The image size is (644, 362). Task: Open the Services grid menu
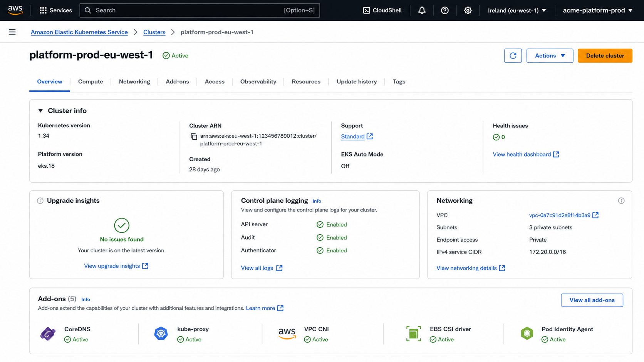[56, 10]
